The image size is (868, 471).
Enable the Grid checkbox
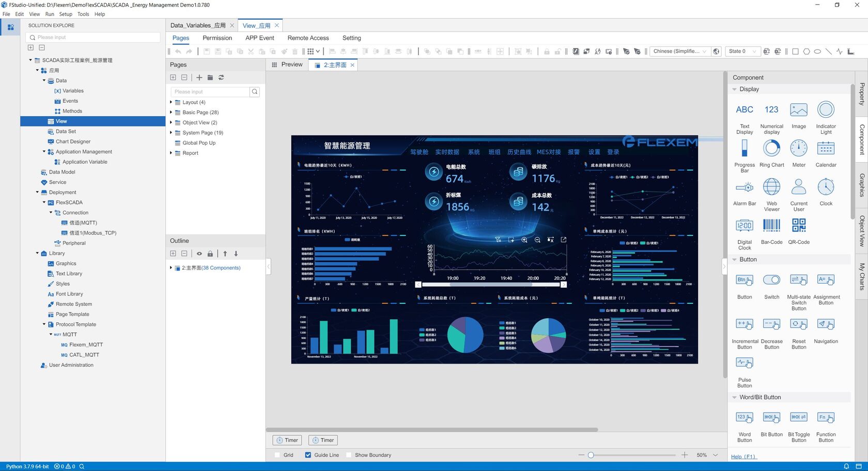277,455
